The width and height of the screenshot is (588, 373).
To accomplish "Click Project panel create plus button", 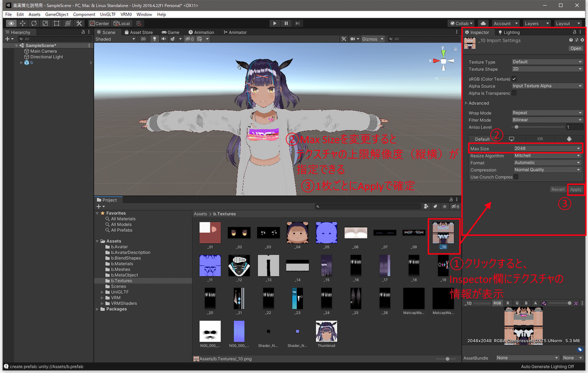I will (x=100, y=207).
